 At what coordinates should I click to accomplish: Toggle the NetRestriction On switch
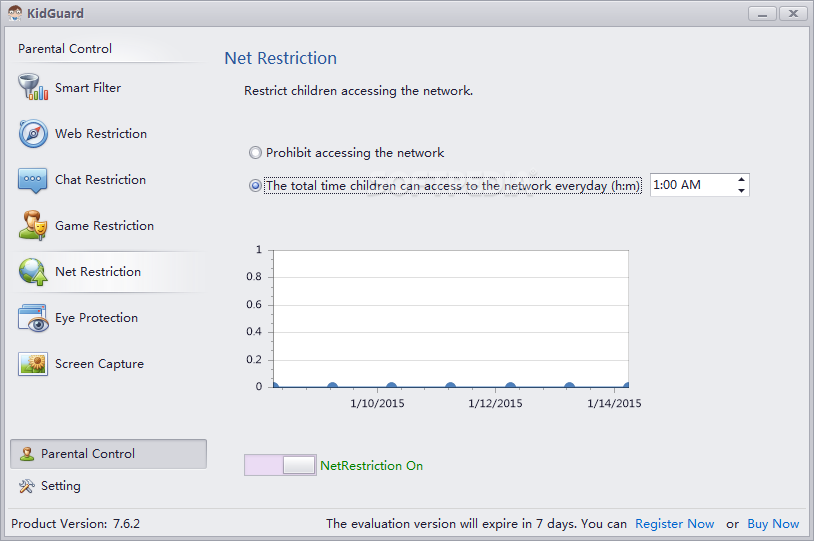(280, 465)
